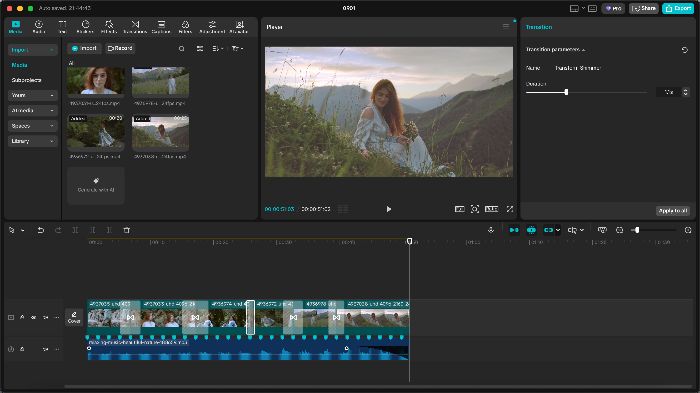Click the duration value input field

click(x=669, y=92)
